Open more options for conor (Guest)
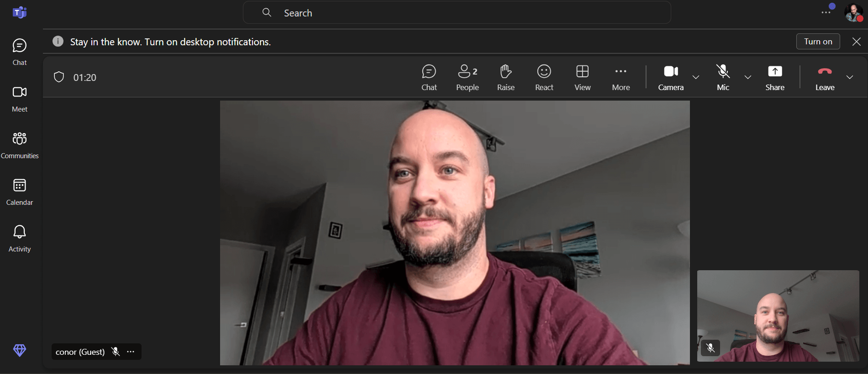The height and width of the screenshot is (374, 868). coord(131,352)
